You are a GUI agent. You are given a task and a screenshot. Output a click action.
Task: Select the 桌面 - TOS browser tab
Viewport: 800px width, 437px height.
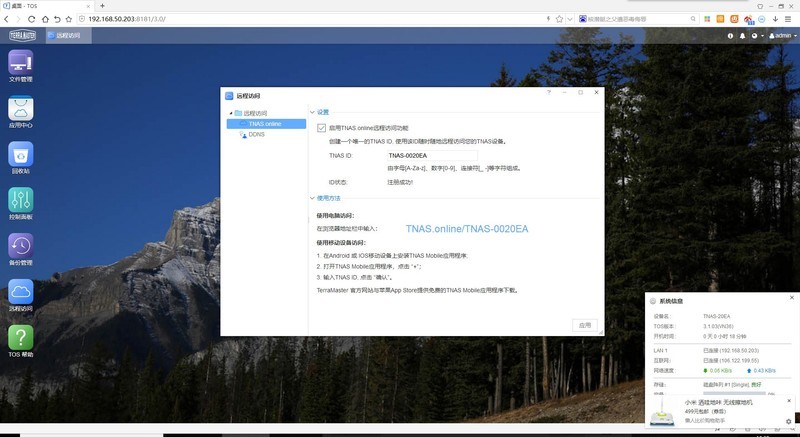pos(47,6)
